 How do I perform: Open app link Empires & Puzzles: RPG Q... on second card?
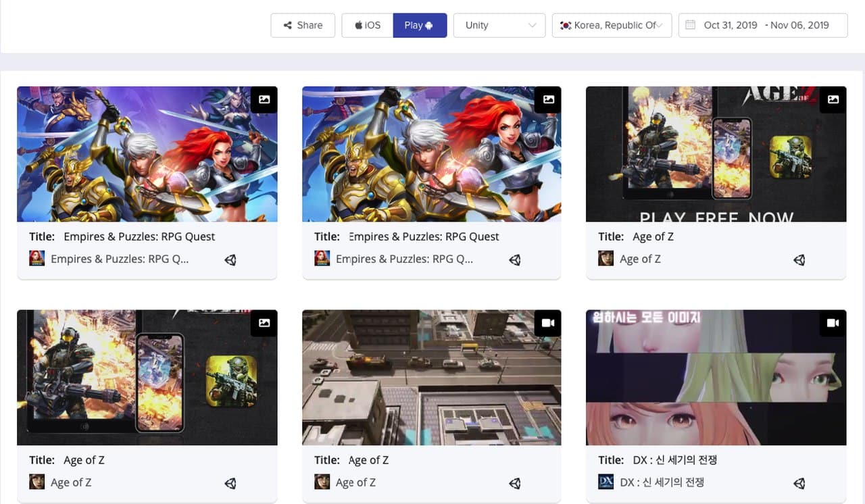pyautogui.click(x=405, y=259)
